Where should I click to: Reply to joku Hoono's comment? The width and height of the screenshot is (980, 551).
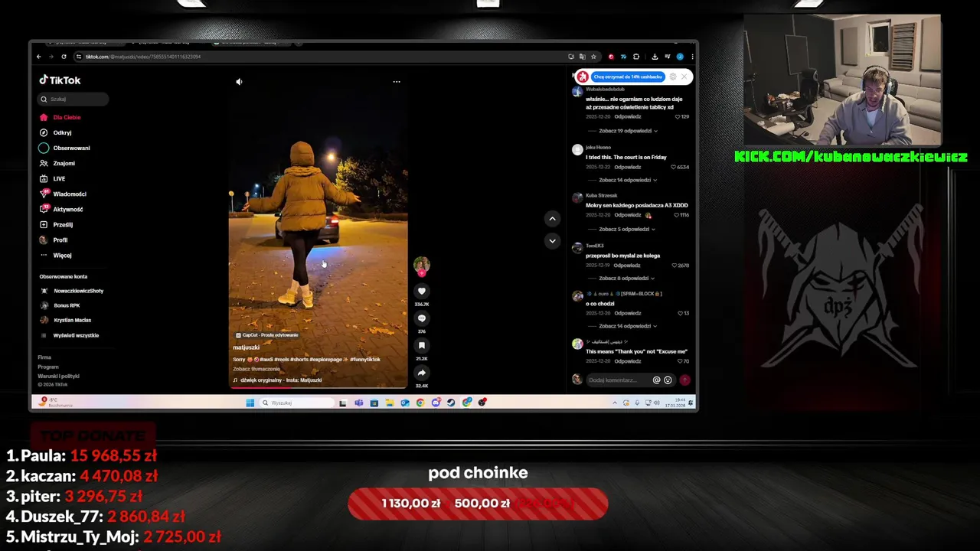tap(628, 167)
